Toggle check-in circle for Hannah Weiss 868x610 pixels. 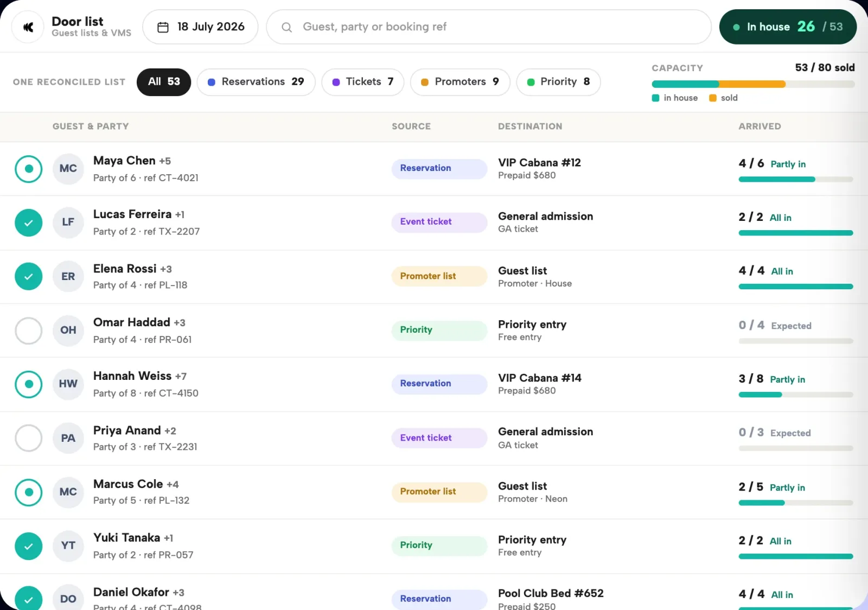tap(29, 384)
